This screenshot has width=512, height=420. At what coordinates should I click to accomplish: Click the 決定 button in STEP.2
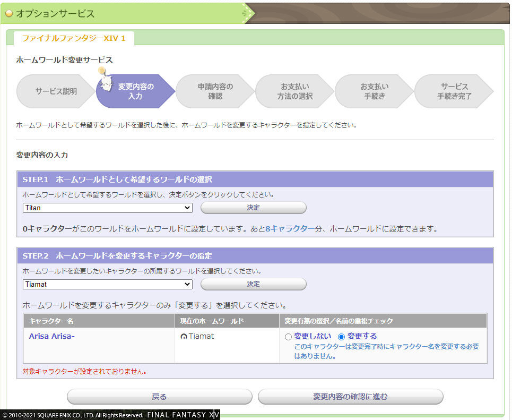pos(254,284)
